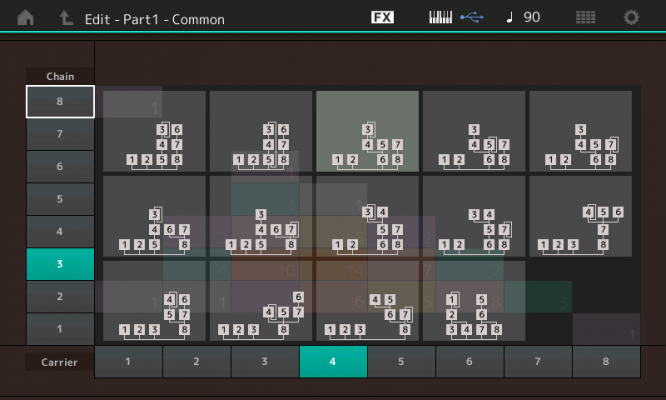The width and height of the screenshot is (666, 400).
Task: Pick algorithm with 4 5 6 on top row
Action: [x=581, y=217]
